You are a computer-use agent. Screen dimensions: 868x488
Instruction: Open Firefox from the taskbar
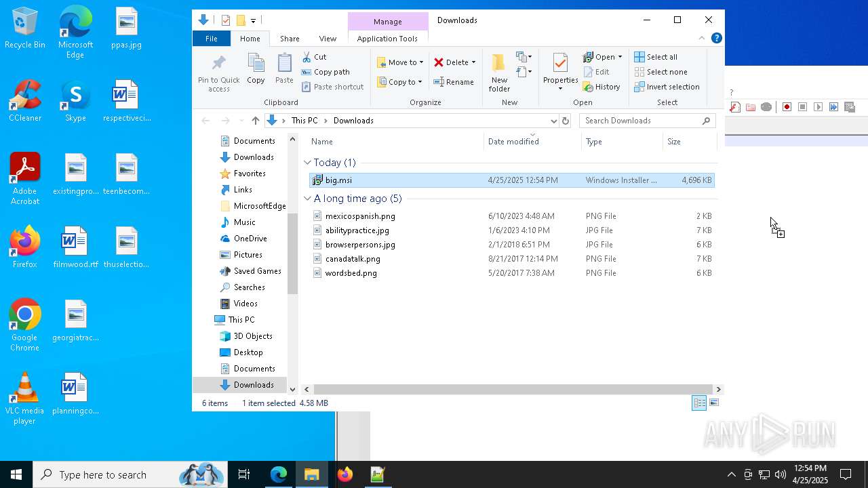[x=345, y=474]
